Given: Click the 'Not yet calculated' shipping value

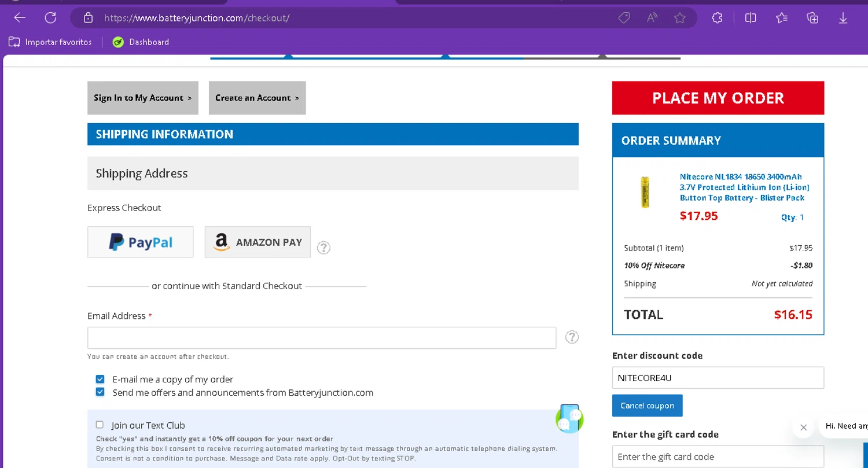Looking at the screenshot, I should point(782,283).
